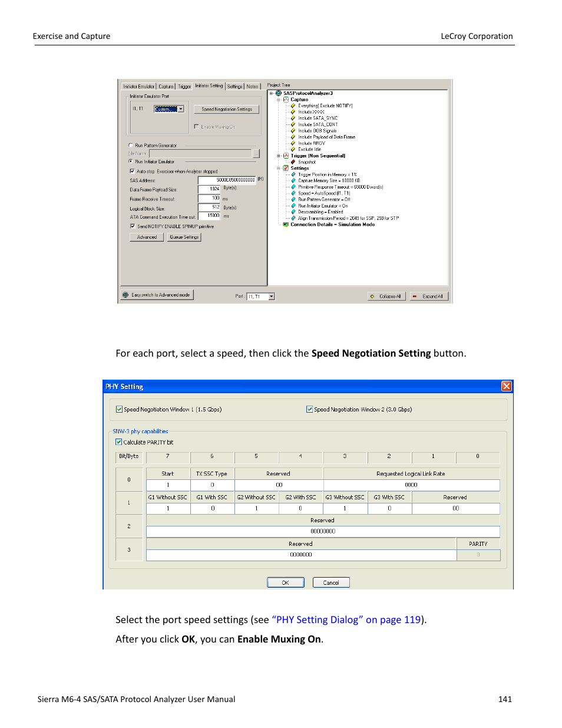Click Easy, switch to Advanced mode button
The width and height of the screenshot is (562, 728).
[157, 295]
